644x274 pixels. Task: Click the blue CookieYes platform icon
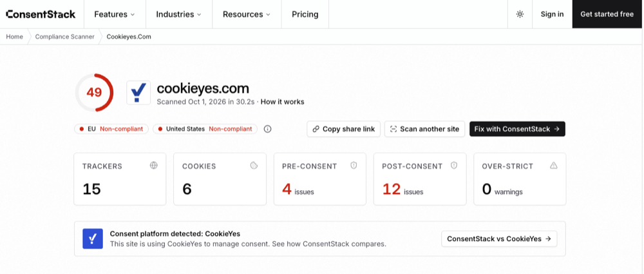[x=92, y=239]
